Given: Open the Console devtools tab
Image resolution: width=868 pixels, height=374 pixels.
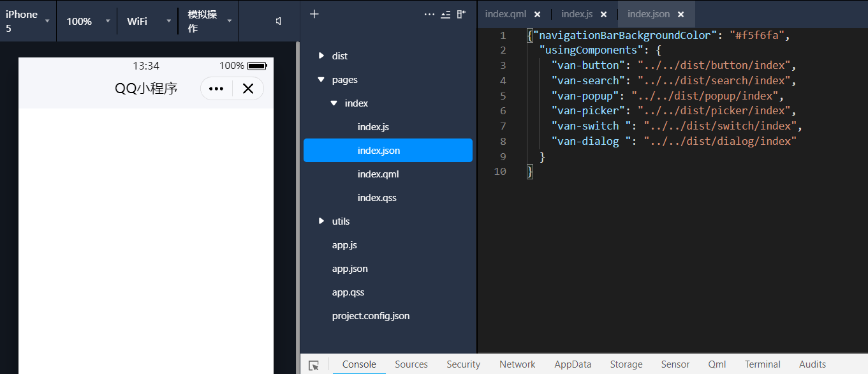Looking at the screenshot, I should coord(359,364).
